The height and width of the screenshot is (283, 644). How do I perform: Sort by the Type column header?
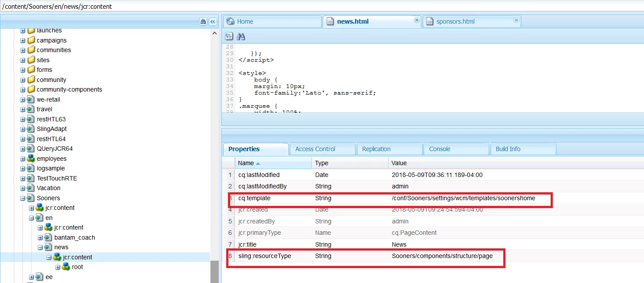(350, 163)
